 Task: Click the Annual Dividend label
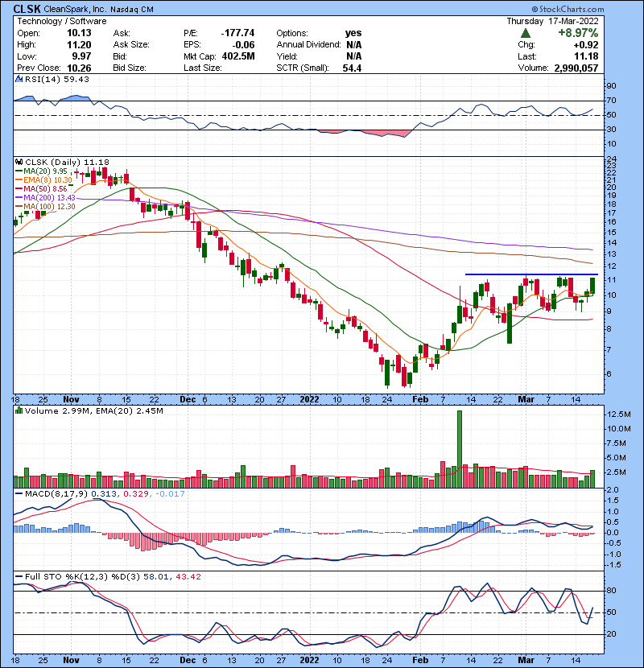(308, 45)
